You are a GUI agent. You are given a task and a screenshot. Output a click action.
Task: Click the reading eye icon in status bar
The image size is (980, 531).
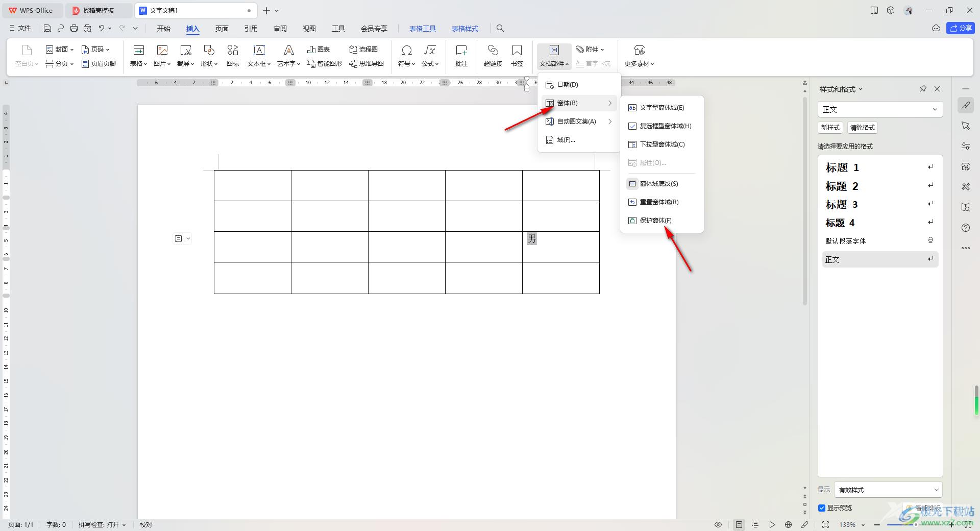click(718, 524)
